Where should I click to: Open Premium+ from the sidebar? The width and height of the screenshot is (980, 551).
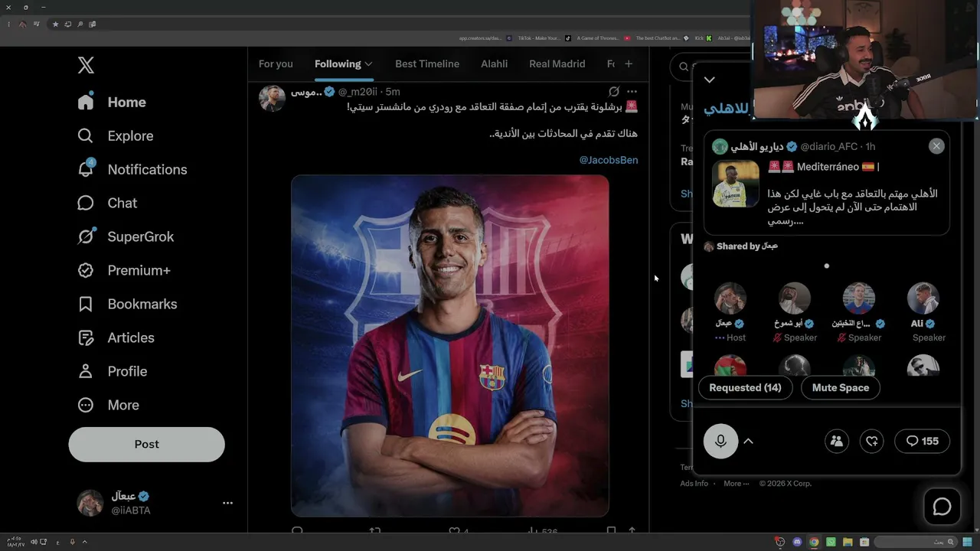pyautogui.click(x=124, y=270)
